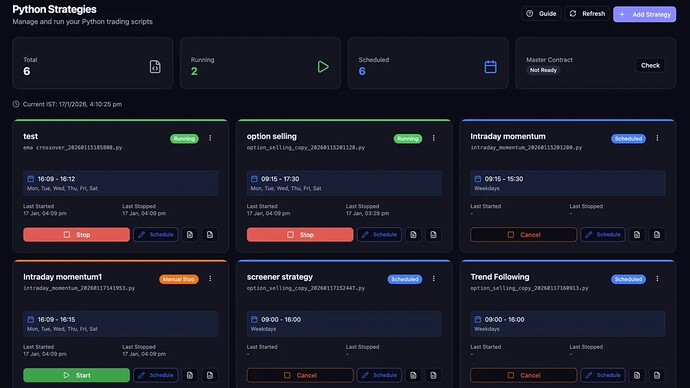Click last file icon on test card
690x388 pixels.
tap(210, 234)
